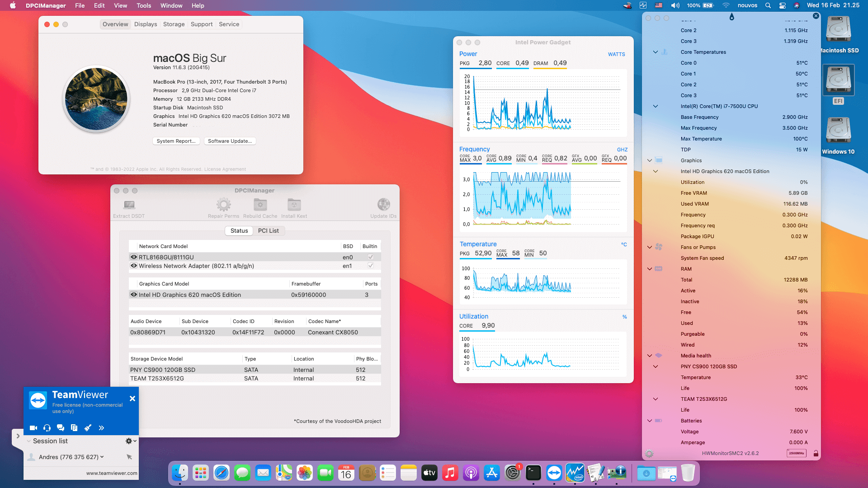Toggle Builtin checkbox for RTL8168GU/8111GU

coord(371,257)
